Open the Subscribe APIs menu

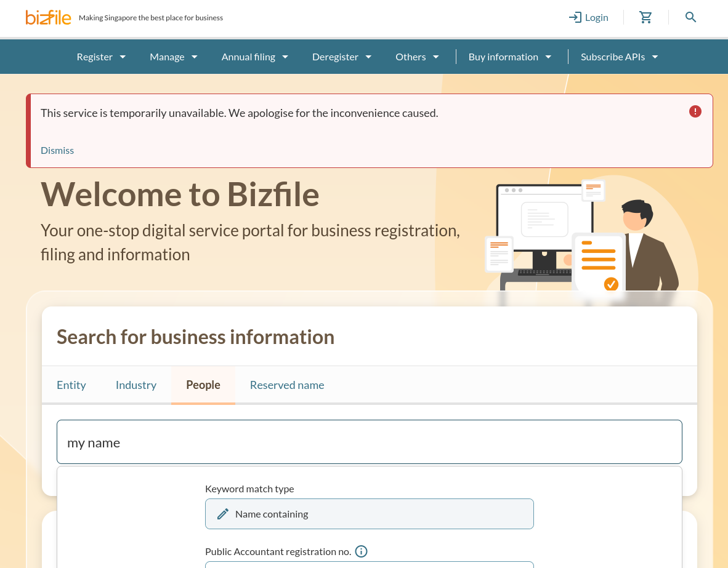click(x=619, y=57)
